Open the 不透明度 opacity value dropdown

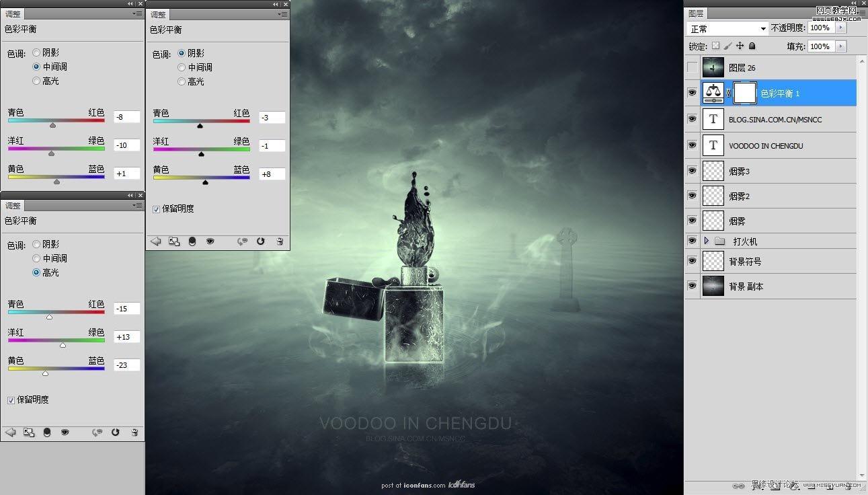point(840,28)
